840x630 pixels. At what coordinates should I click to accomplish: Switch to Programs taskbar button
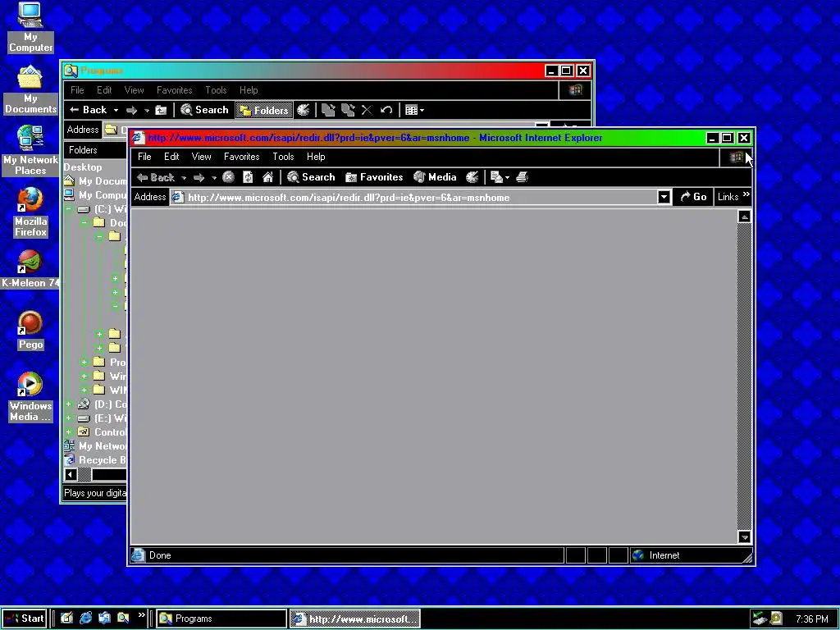(221, 619)
